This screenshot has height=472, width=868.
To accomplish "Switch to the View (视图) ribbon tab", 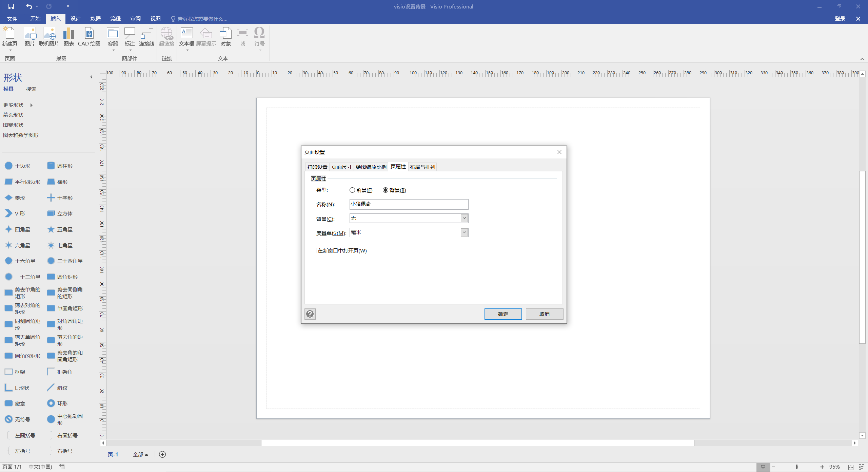I will pyautogui.click(x=155, y=19).
